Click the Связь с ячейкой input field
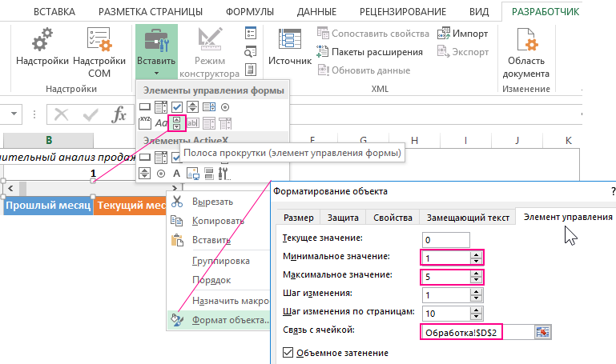This screenshot has width=616, height=364. [477, 332]
